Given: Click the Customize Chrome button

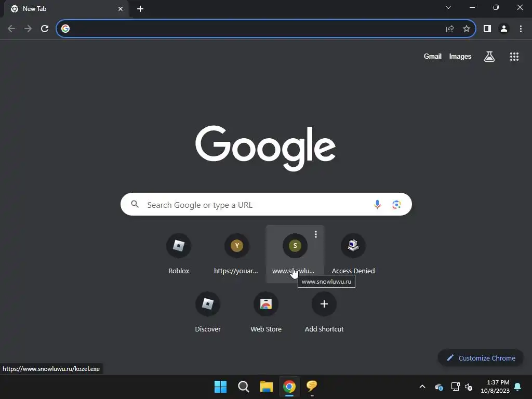Looking at the screenshot, I should [x=481, y=358].
